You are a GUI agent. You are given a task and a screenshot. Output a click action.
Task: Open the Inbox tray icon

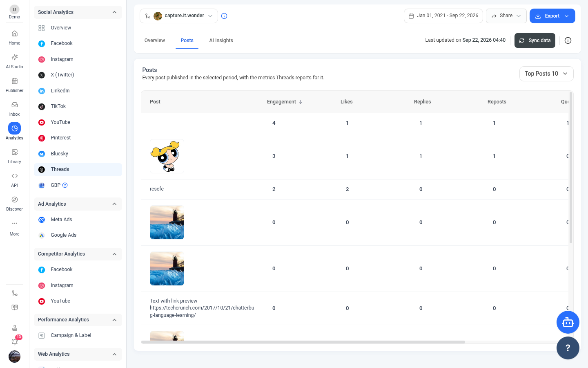pos(14,105)
